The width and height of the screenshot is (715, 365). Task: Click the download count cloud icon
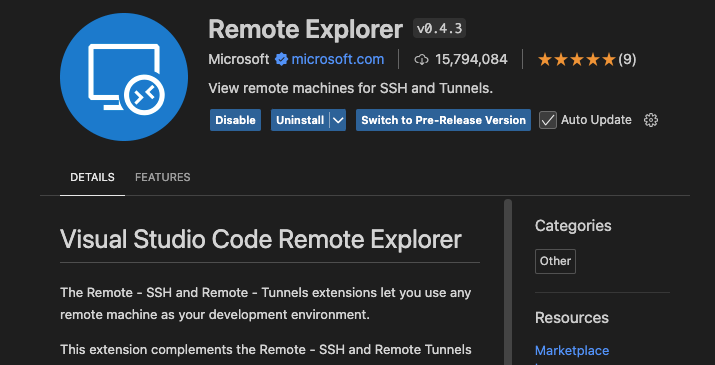pyautogui.click(x=421, y=59)
